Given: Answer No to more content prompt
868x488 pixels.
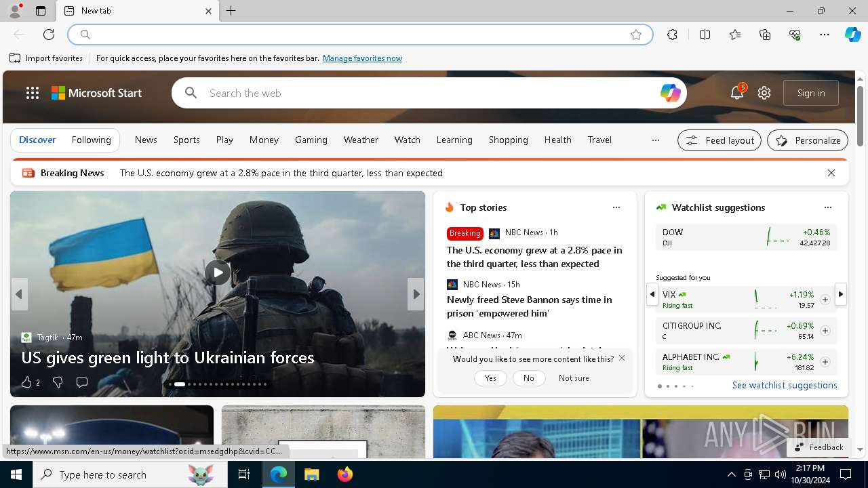Looking at the screenshot, I should click(x=529, y=378).
